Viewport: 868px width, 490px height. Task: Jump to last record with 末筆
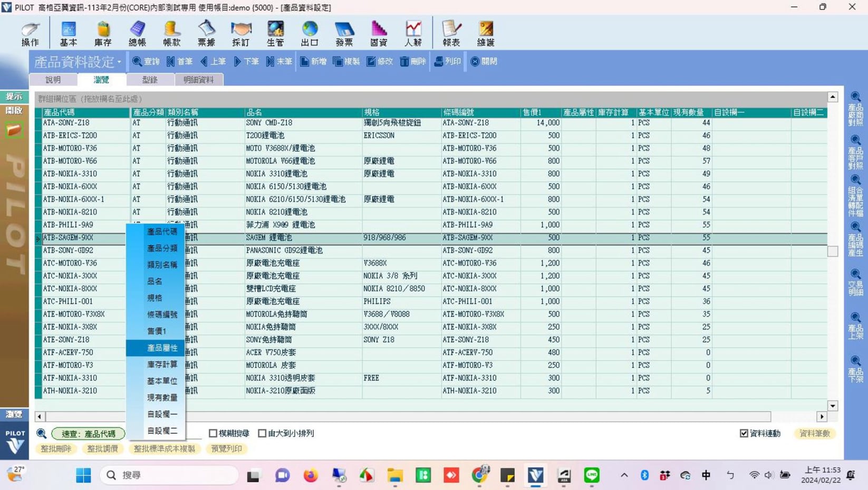[x=279, y=62]
